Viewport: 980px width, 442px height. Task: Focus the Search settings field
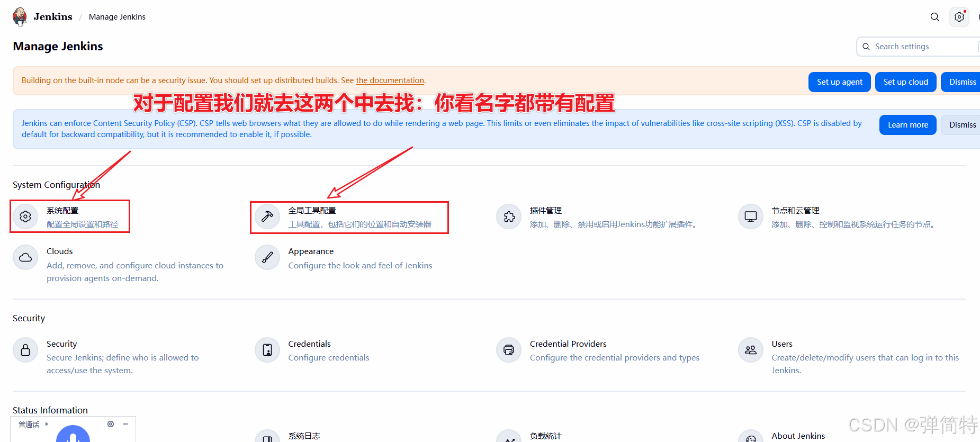tap(919, 47)
